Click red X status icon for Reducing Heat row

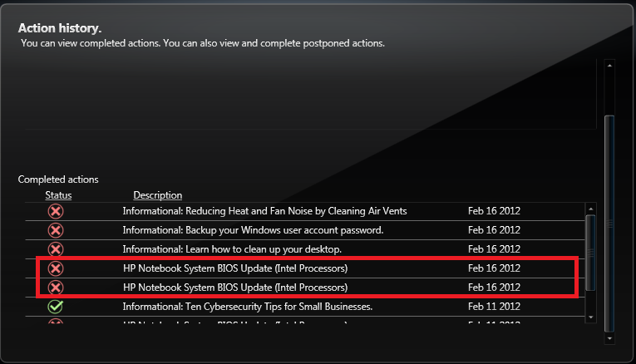pyautogui.click(x=56, y=211)
